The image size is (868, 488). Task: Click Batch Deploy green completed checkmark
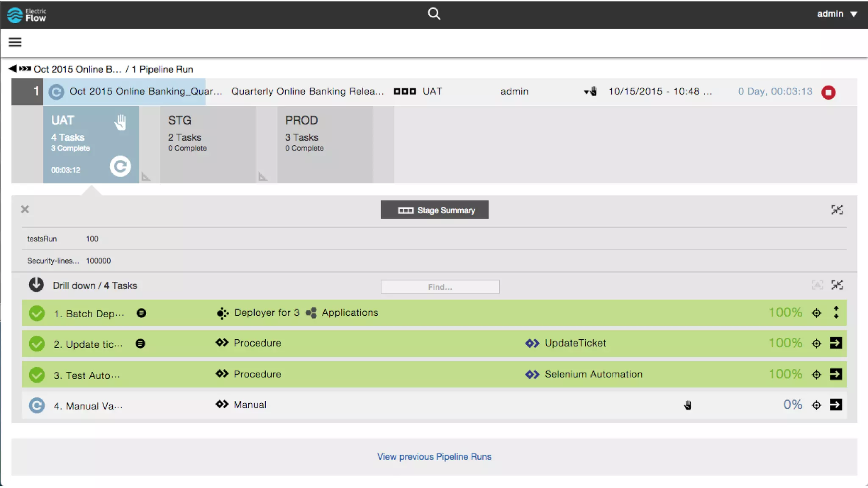tap(37, 313)
